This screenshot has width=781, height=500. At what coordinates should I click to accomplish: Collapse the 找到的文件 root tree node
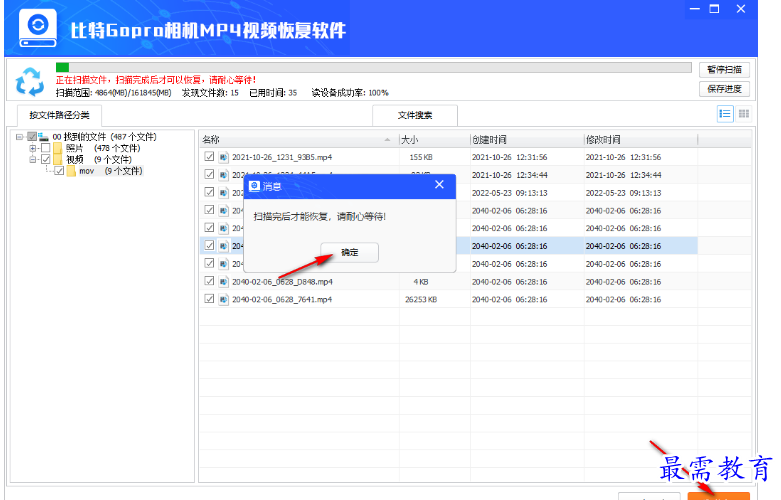[19, 136]
